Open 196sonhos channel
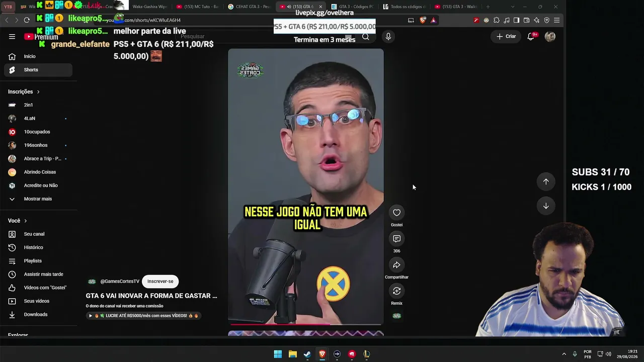The width and height of the screenshot is (644, 362). coord(38,145)
